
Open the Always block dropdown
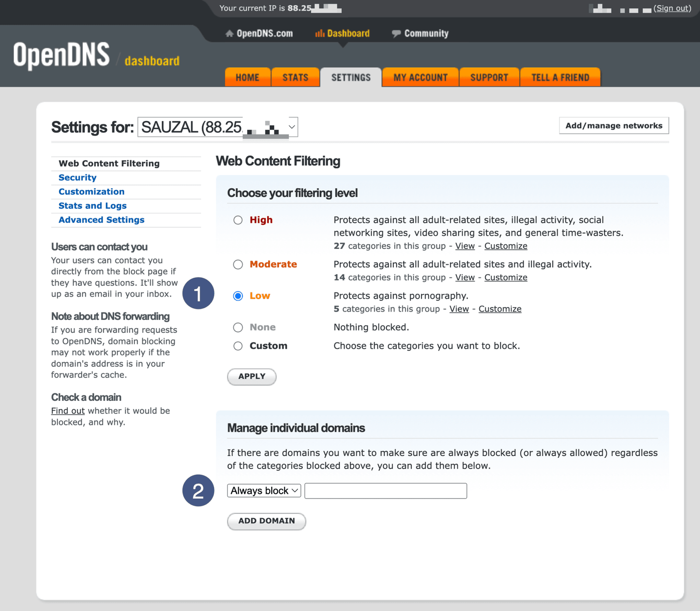click(264, 491)
